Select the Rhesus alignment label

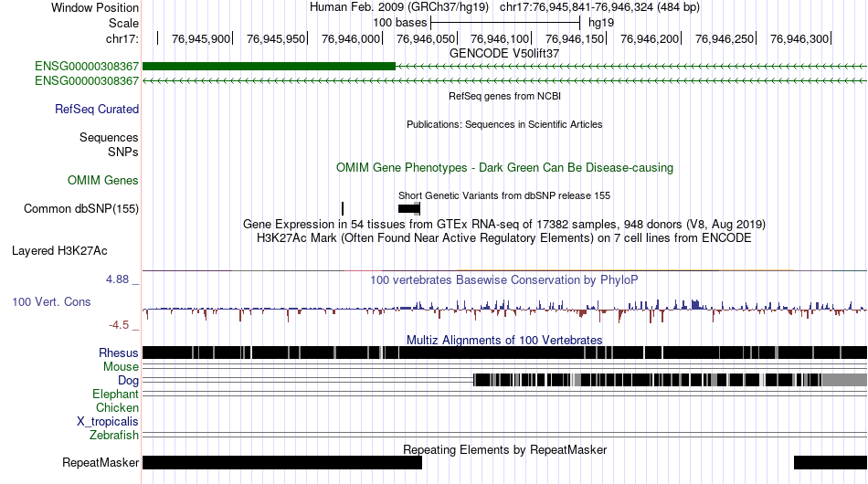[x=119, y=352]
